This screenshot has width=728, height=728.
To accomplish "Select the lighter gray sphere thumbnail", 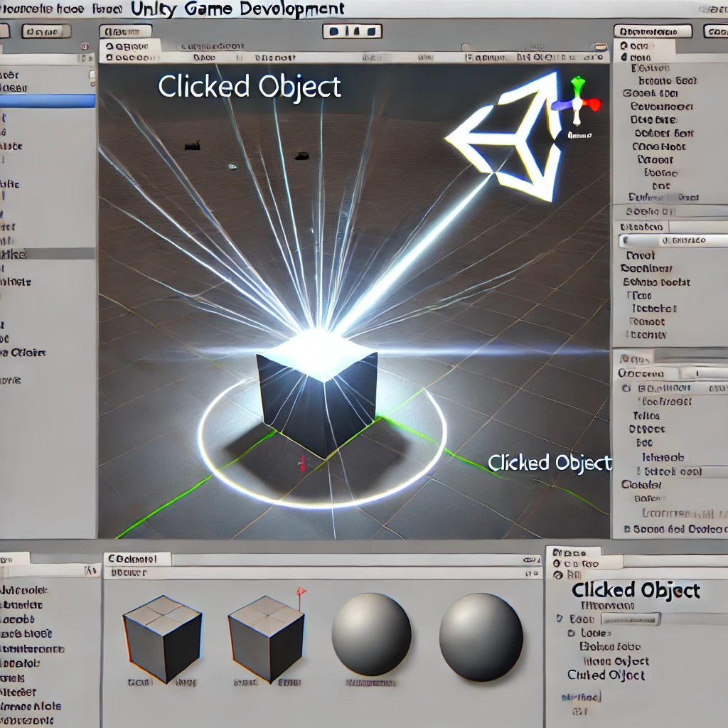I will click(x=371, y=634).
